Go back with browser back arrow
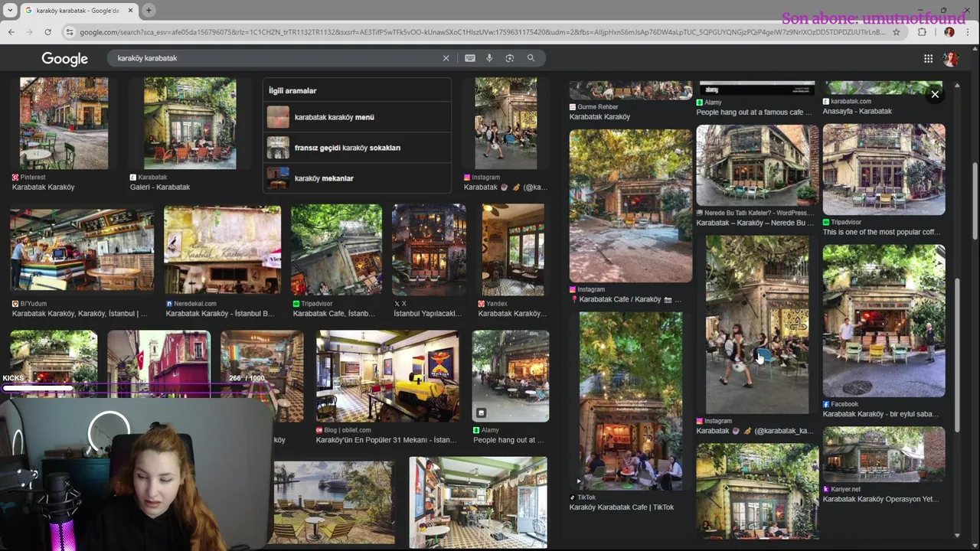 coord(11,32)
